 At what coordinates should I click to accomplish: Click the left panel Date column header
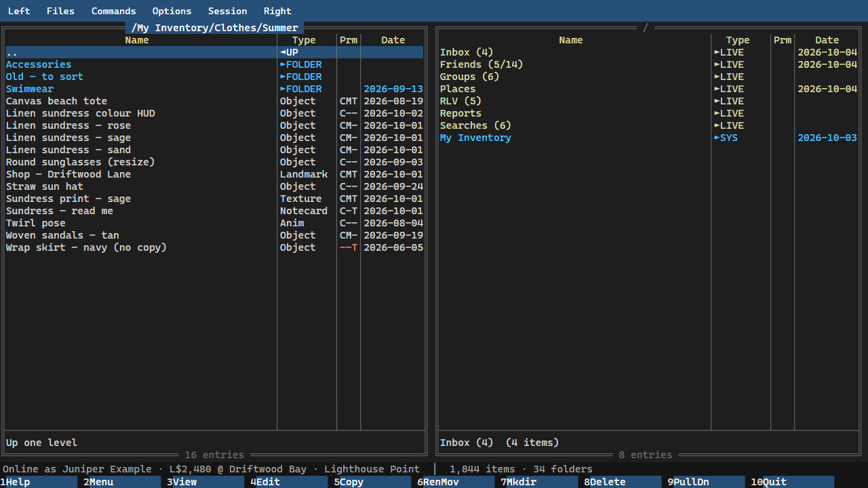(393, 40)
